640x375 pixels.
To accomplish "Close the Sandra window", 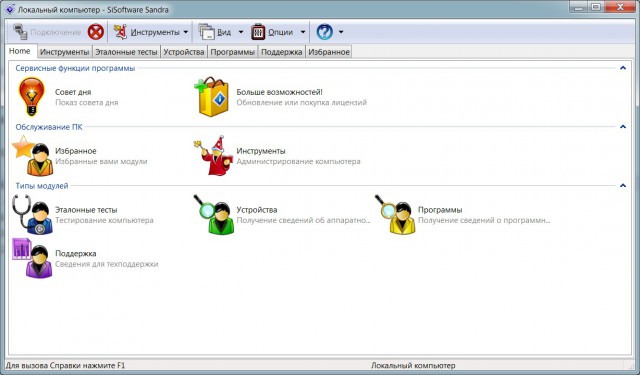I will (620, 7).
